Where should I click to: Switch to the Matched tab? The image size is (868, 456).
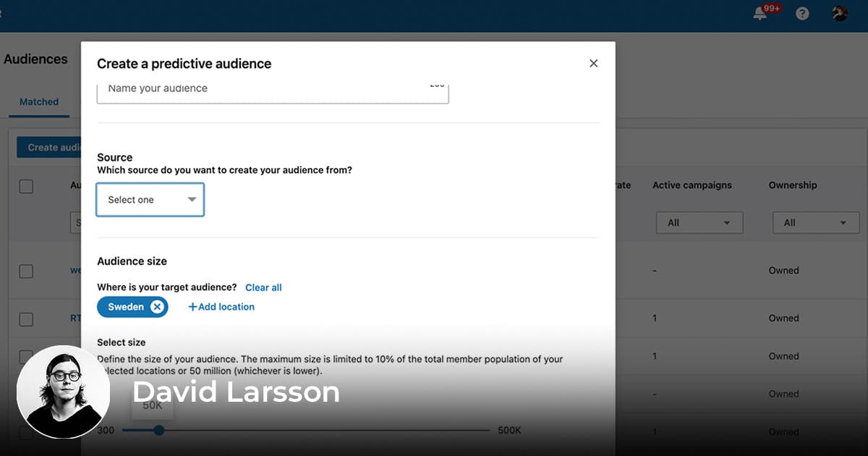39,102
